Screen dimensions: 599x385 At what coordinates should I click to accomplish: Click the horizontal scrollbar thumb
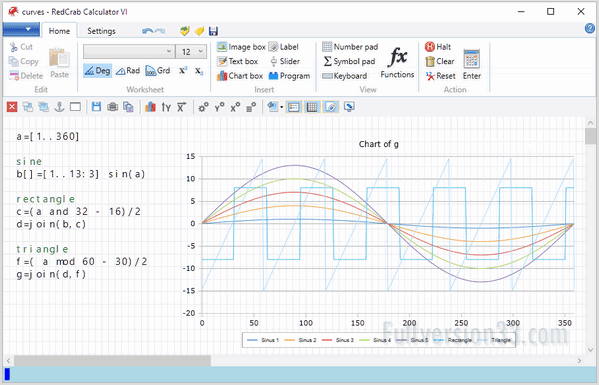pyautogui.click(x=112, y=361)
